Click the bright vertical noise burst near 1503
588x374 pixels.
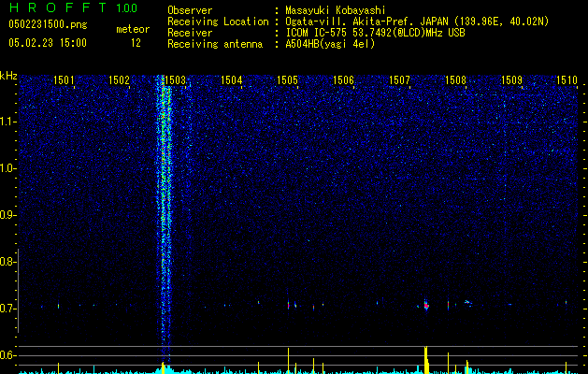pyautogui.click(x=164, y=218)
